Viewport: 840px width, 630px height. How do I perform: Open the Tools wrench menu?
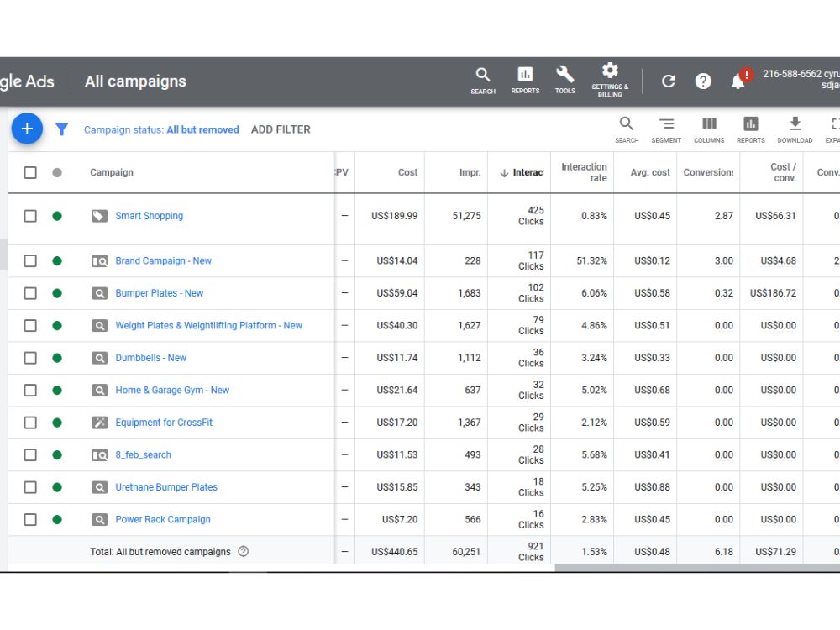tap(564, 81)
